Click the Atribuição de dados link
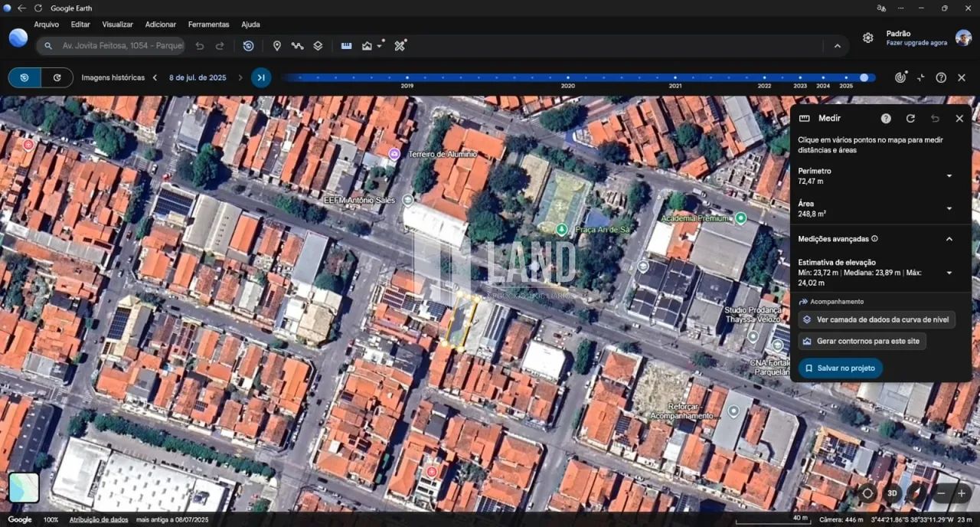980x527 pixels. [99, 519]
